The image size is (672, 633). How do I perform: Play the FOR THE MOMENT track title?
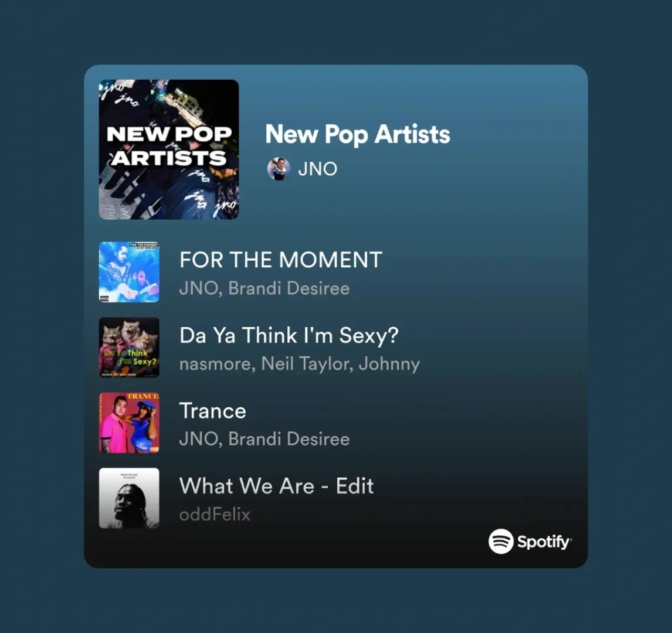(281, 260)
